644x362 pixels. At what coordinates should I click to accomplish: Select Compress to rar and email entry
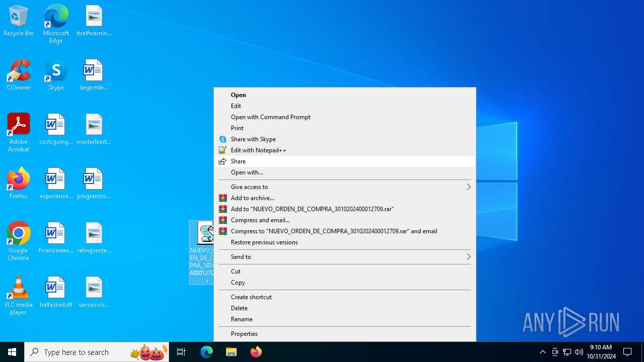coord(345,231)
